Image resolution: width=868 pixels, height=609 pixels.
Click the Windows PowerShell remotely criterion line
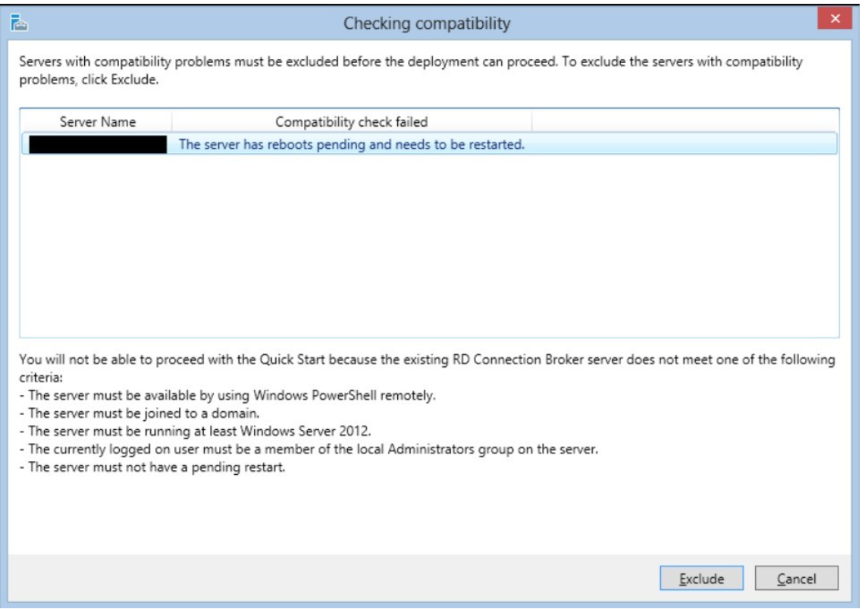[227, 395]
